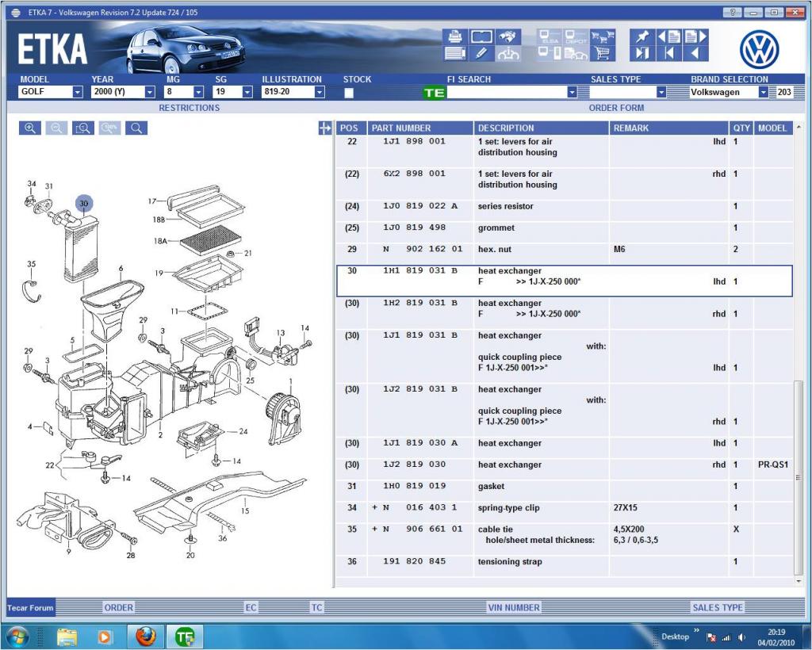
Task: Open the RESTRICTIONS tab
Action: 189,108
